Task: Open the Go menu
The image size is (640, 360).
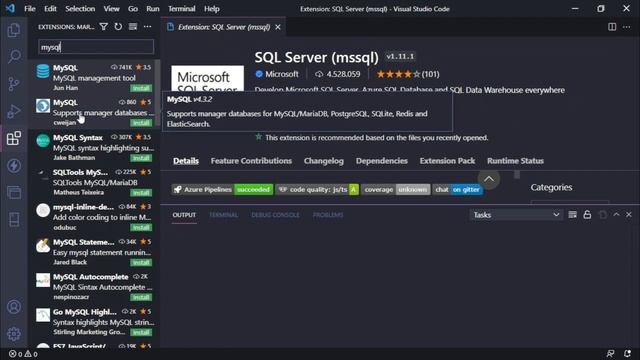Action: click(x=133, y=9)
